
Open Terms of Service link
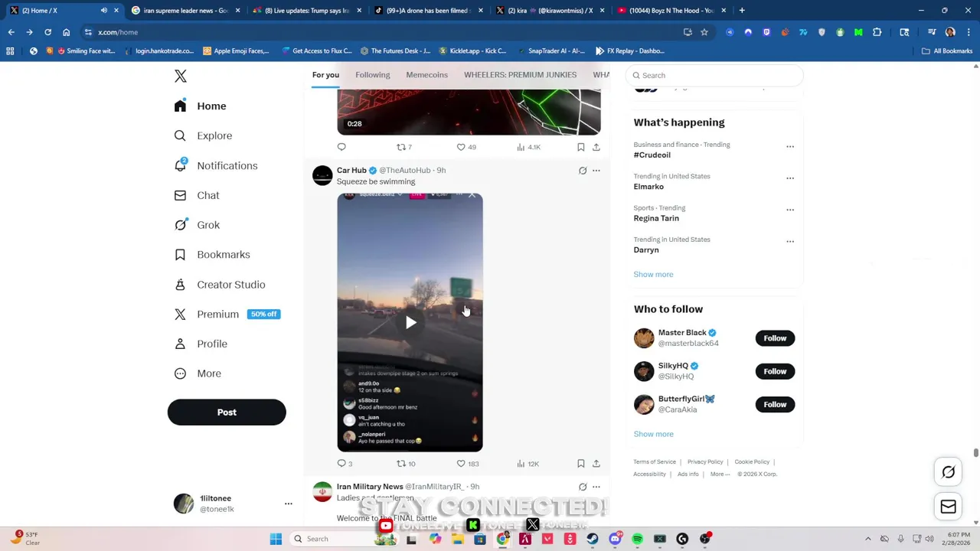(x=655, y=462)
